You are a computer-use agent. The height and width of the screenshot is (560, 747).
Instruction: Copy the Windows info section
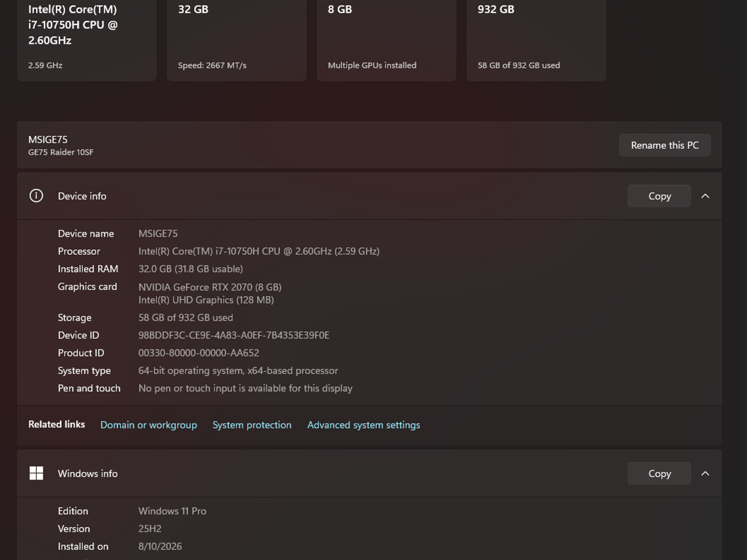pyautogui.click(x=659, y=474)
